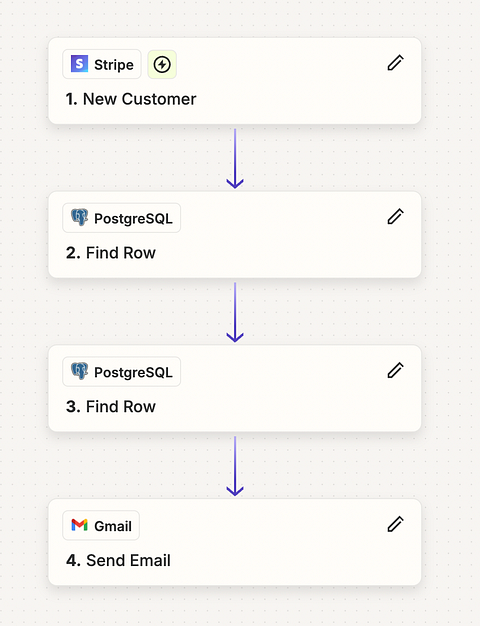Open the "4. Send Email" step title

click(118, 560)
